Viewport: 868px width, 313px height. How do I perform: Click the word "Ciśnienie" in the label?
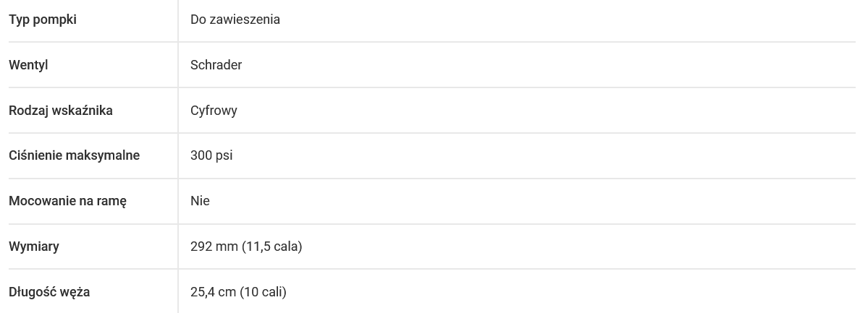[x=35, y=155]
